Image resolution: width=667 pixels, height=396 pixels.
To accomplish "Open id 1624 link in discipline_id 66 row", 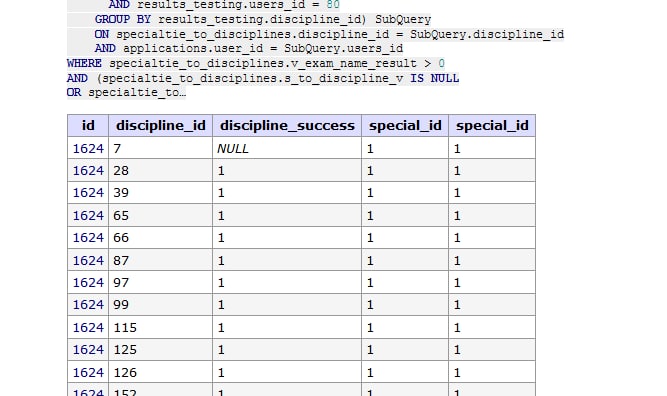I will (x=88, y=238).
